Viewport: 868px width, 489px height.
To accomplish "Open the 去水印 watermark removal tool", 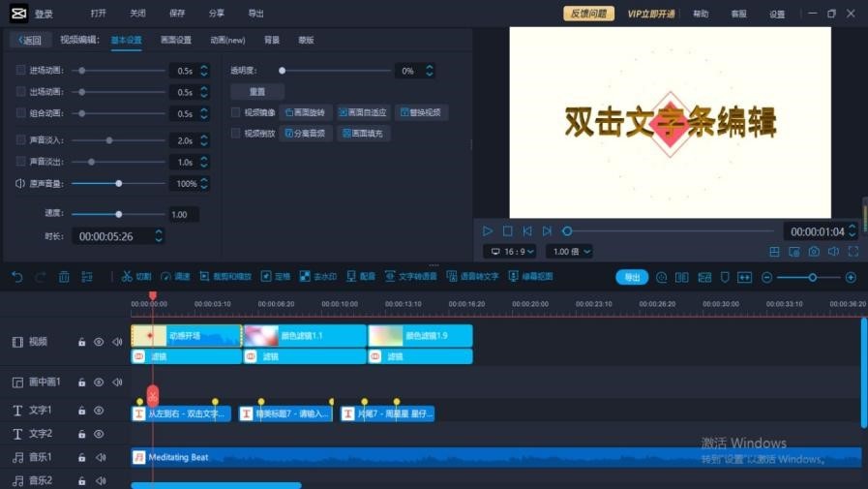I will (x=317, y=277).
